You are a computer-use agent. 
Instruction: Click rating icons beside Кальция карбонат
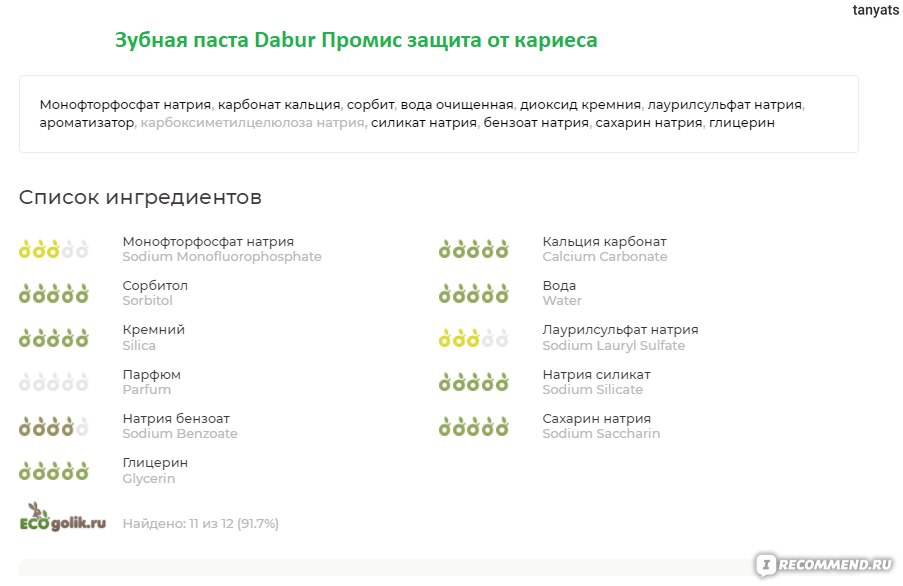(x=473, y=250)
